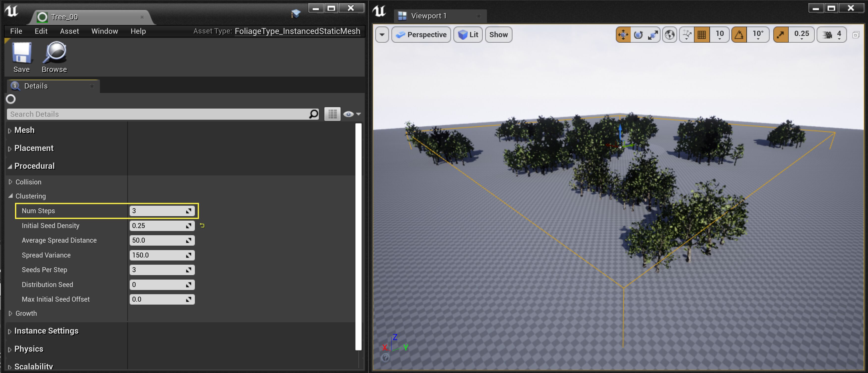Select the scale transform tool
The image size is (868, 373).
tap(653, 35)
